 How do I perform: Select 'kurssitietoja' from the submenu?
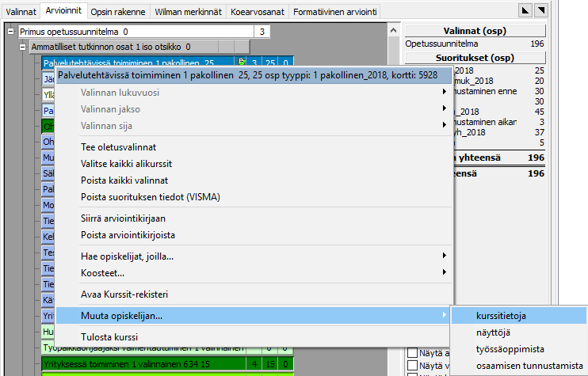coord(501,316)
